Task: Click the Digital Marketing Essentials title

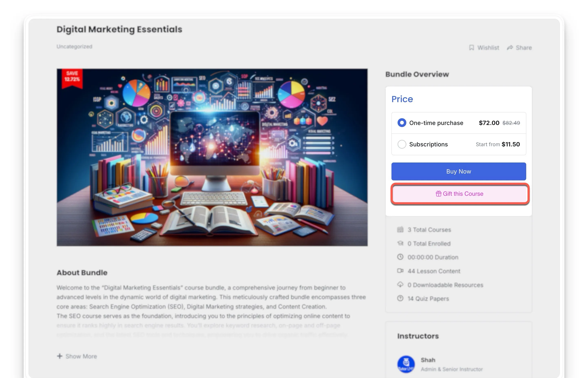Action: click(x=119, y=29)
